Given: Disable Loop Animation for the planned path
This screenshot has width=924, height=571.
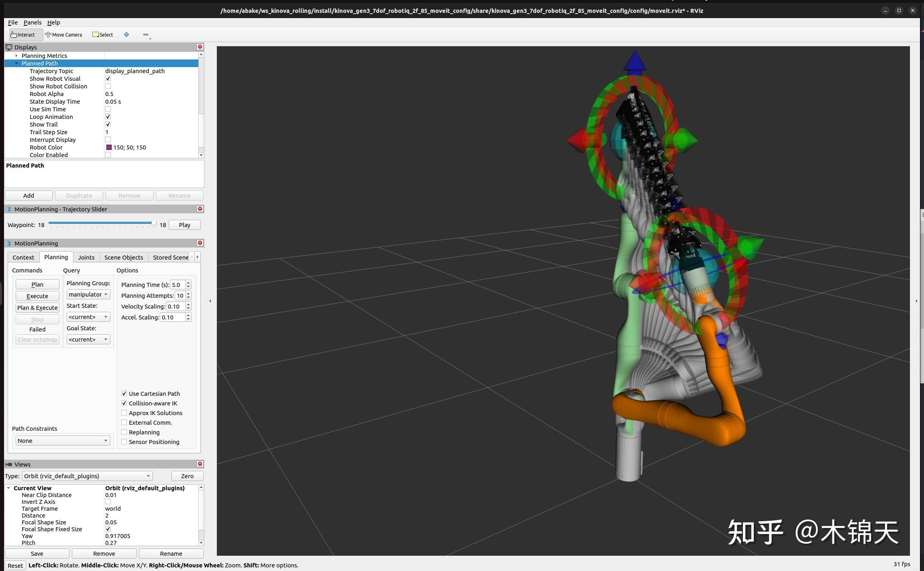Looking at the screenshot, I should click(x=108, y=117).
